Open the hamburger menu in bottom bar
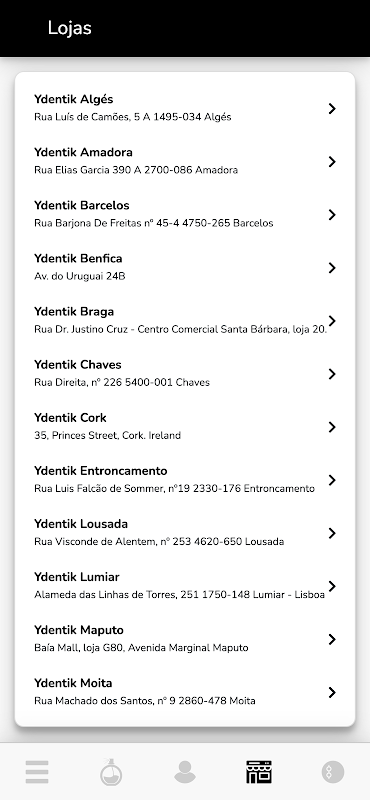 pyautogui.click(x=37, y=771)
